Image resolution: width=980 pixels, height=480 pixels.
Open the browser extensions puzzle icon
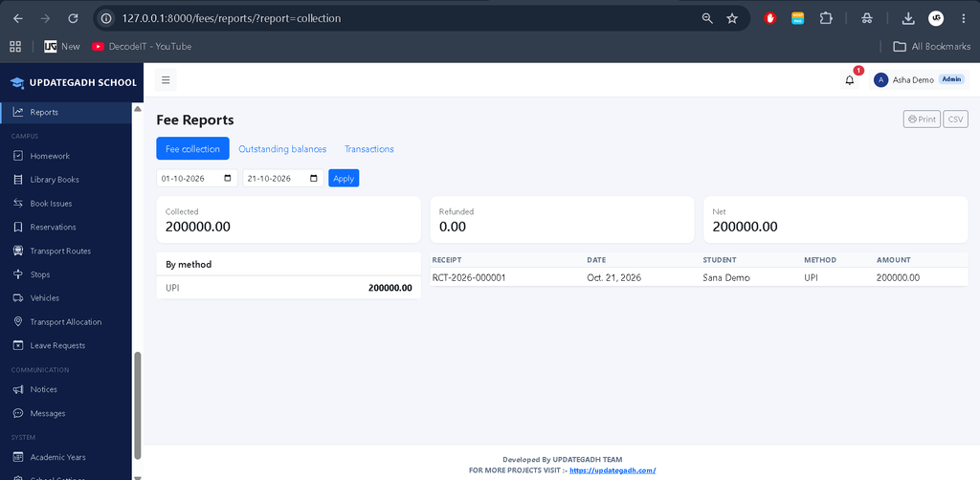(x=826, y=19)
